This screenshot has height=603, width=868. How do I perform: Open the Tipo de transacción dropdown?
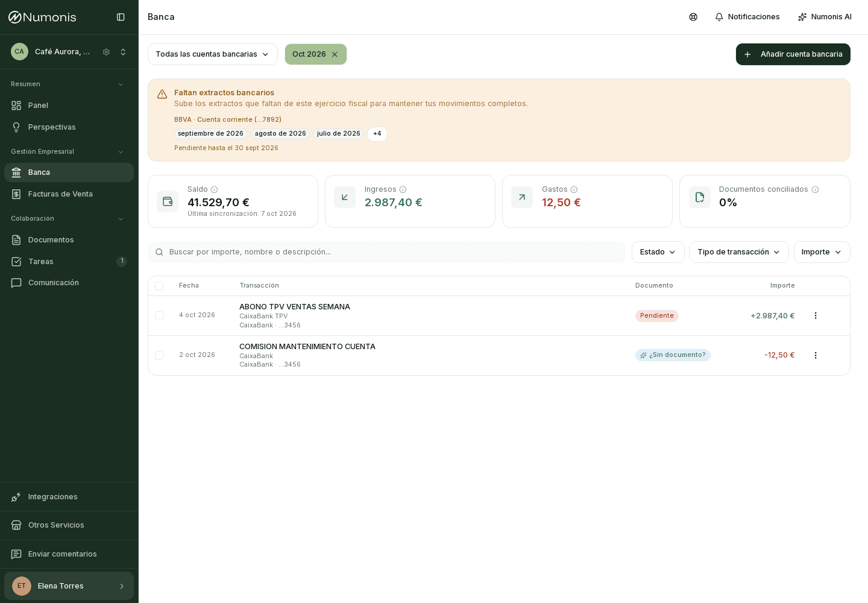(x=739, y=252)
